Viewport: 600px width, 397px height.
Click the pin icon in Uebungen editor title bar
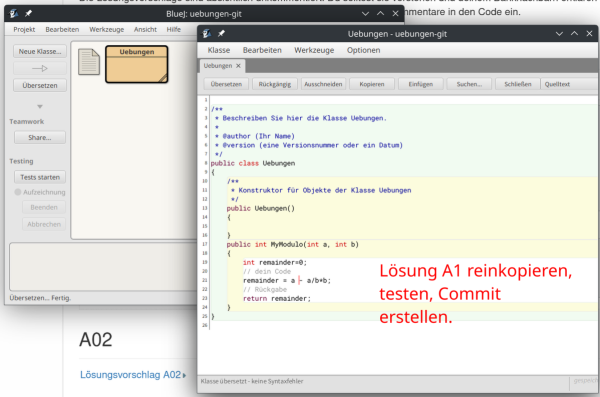pos(221,34)
